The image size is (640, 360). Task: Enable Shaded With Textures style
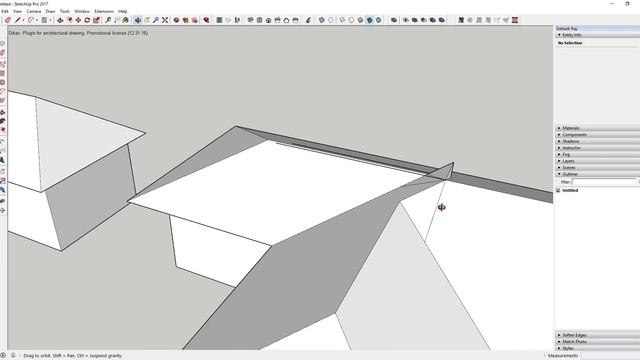[369, 20]
